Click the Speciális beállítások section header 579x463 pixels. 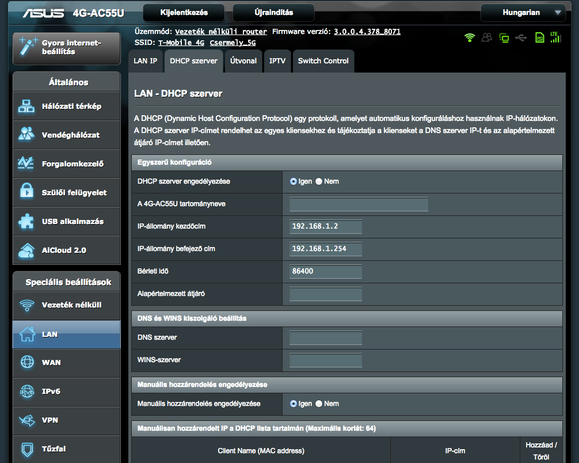(x=66, y=282)
